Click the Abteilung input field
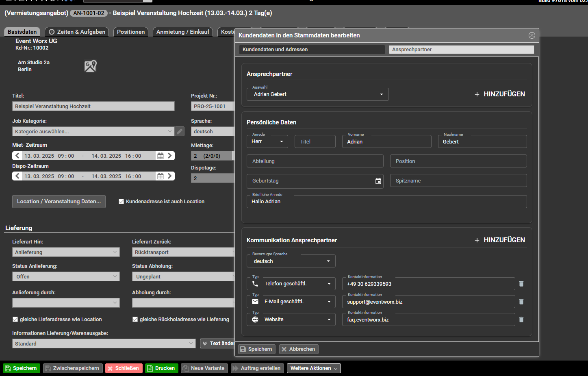This screenshot has width=588, height=376. click(x=315, y=161)
